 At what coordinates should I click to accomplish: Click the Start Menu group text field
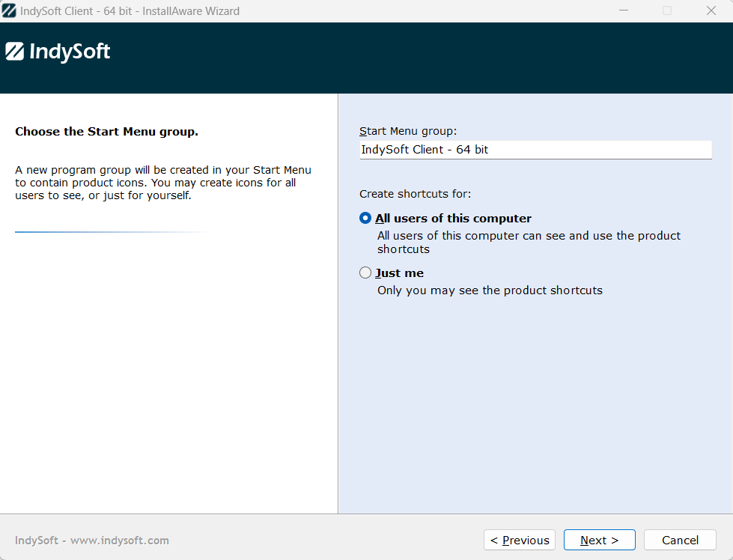point(535,150)
